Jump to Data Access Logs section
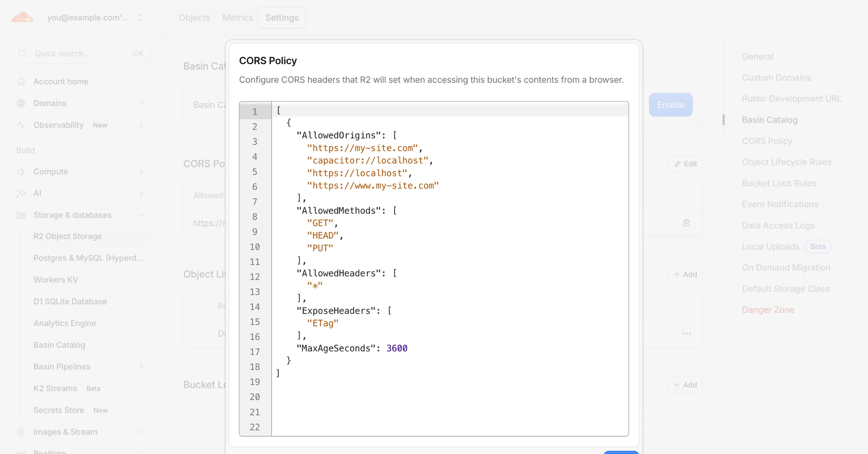The width and height of the screenshot is (868, 454). pos(778,225)
